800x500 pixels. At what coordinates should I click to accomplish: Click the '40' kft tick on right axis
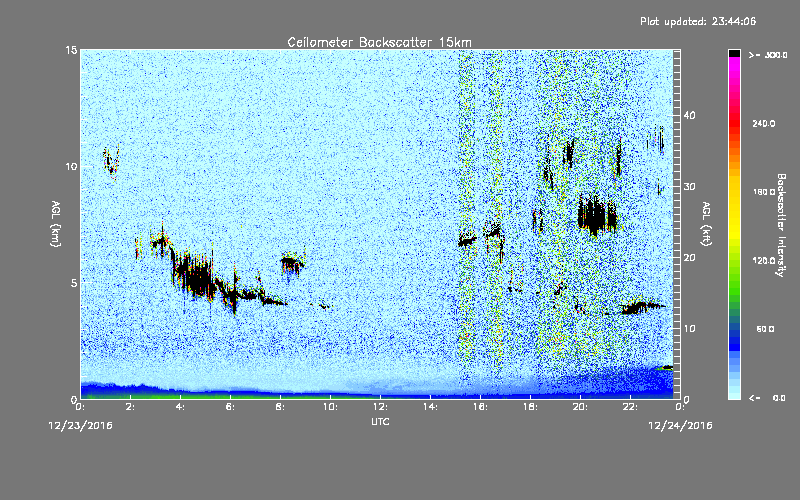pos(689,115)
